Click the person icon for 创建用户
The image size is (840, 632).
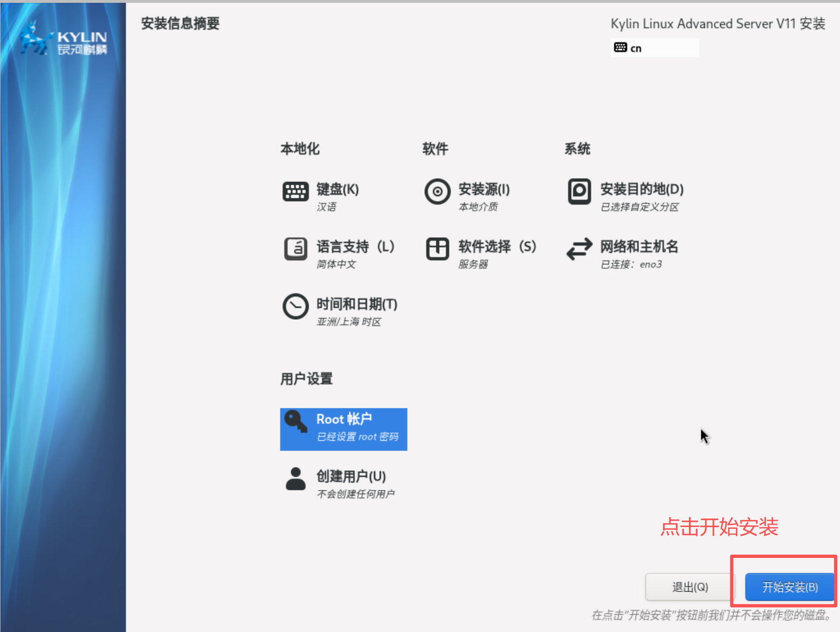pyautogui.click(x=295, y=479)
